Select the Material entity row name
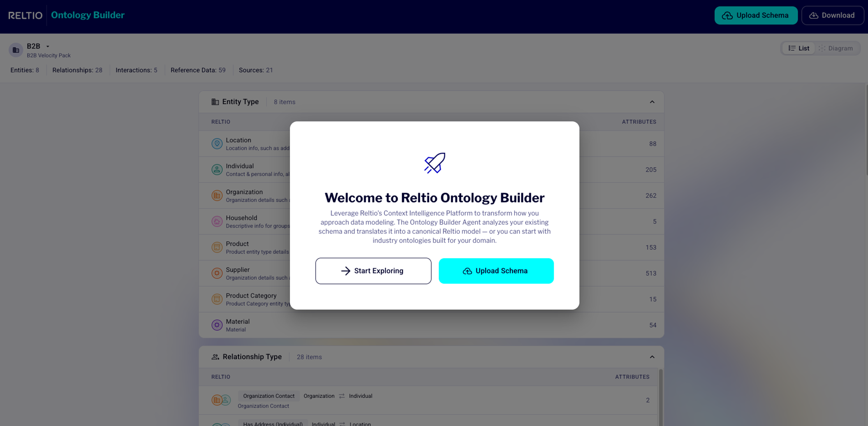The height and width of the screenshot is (426, 868). coord(238,322)
